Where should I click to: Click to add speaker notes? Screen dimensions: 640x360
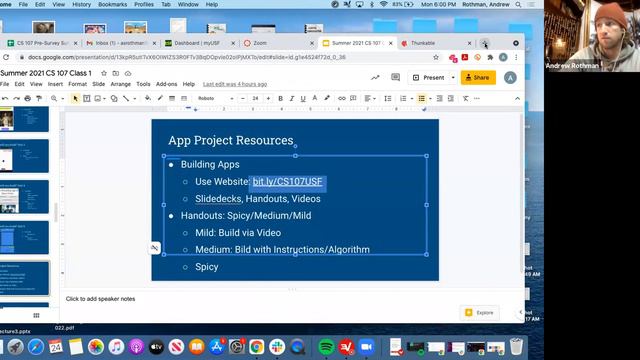[100, 299]
